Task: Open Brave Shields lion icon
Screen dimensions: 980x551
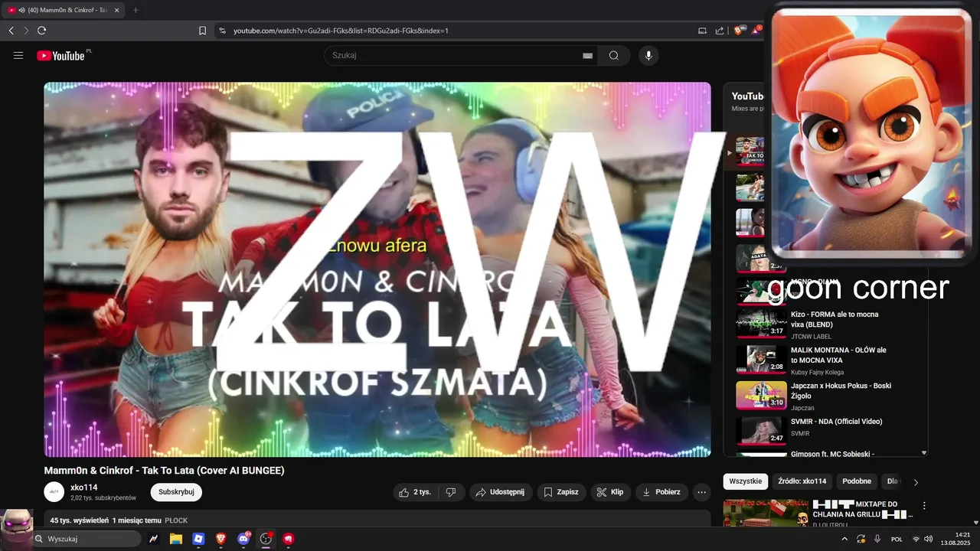Action: (x=739, y=31)
